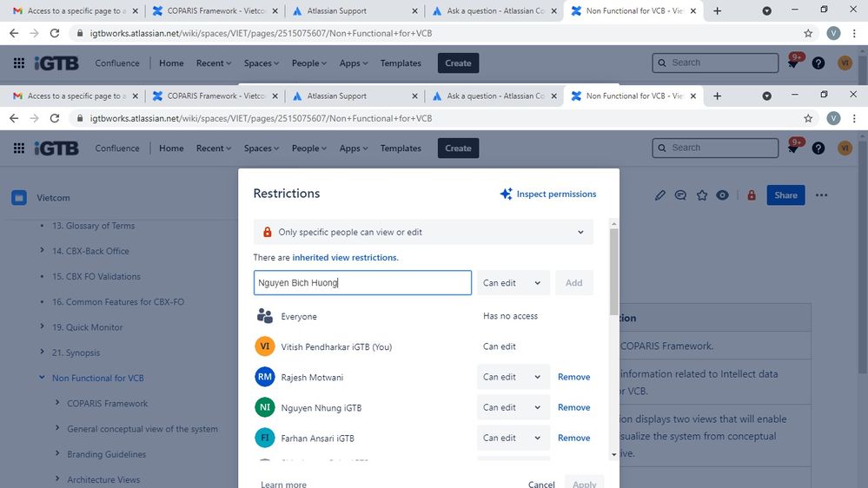This screenshot has height=488, width=868.
Task: Bookmark page with lower address bar star
Action: point(808,118)
